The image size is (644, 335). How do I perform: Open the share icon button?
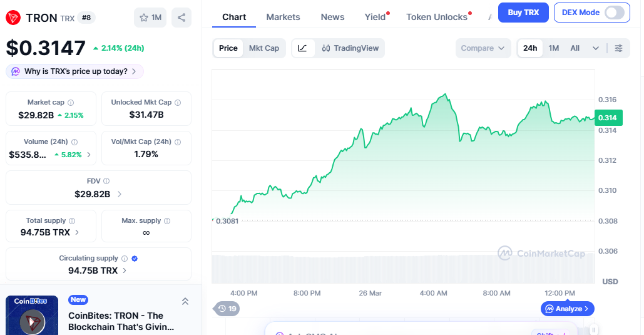click(x=181, y=18)
